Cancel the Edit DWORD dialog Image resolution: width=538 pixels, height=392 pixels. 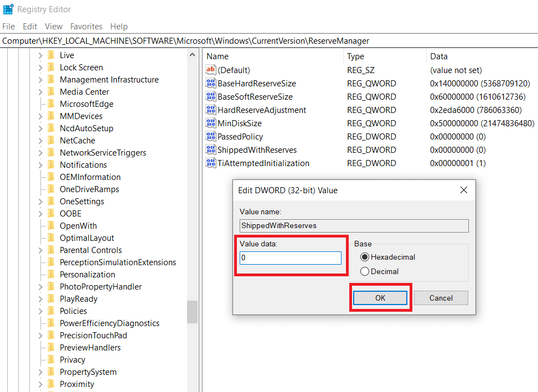pos(441,298)
